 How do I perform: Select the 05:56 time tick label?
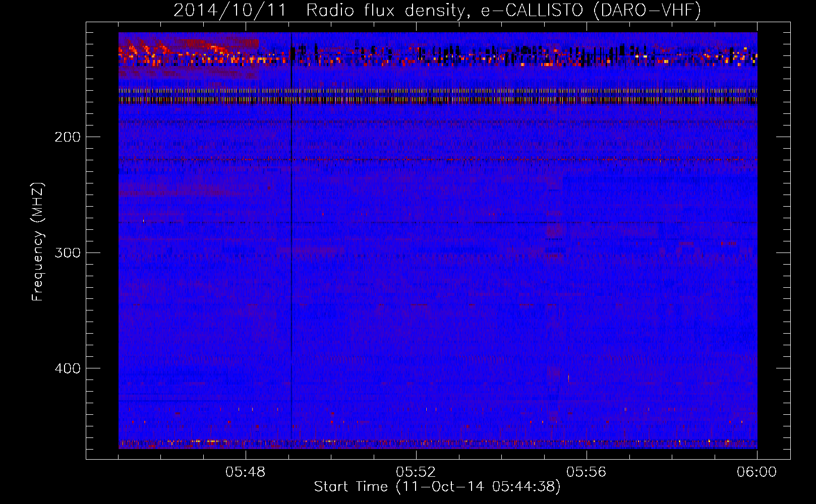point(587,472)
